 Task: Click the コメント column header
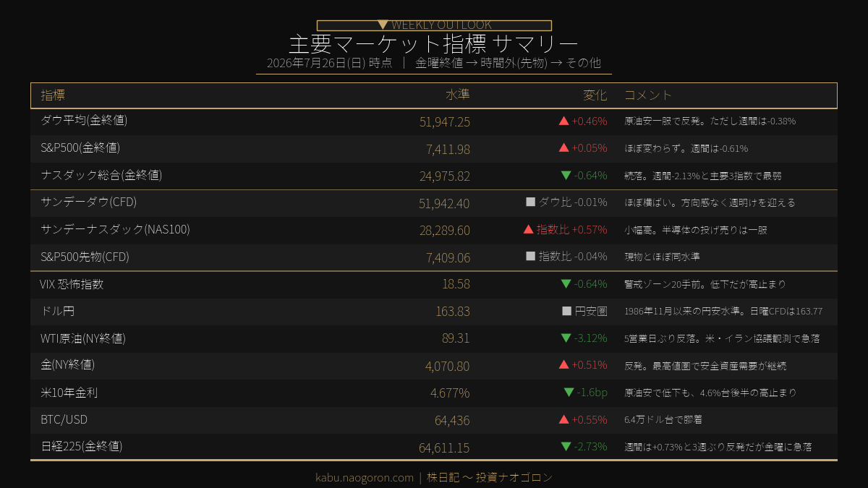click(x=648, y=95)
